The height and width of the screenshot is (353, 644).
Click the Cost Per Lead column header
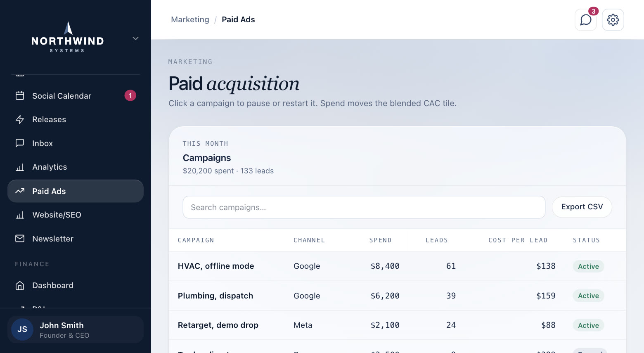click(518, 240)
